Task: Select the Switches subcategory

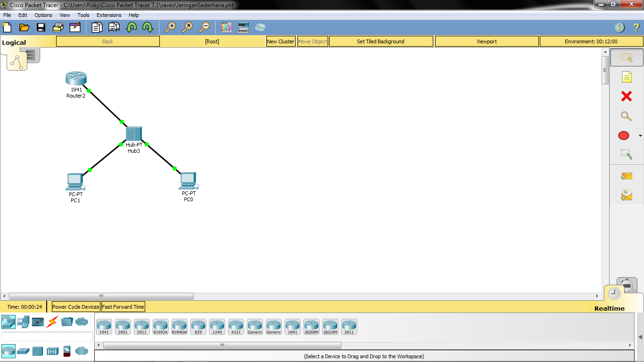Action: coord(23,351)
